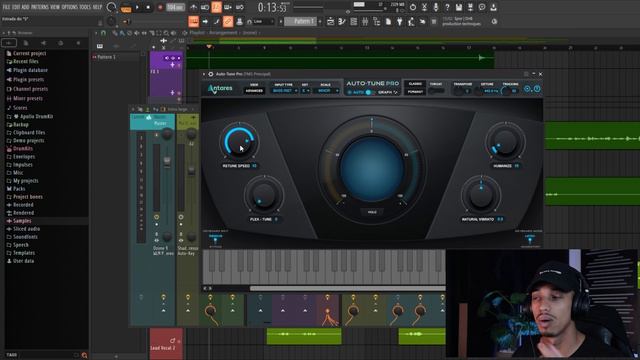Image resolution: width=640 pixels, height=360 pixels.
Task: Click the undo history icon
Action: (413, 7)
